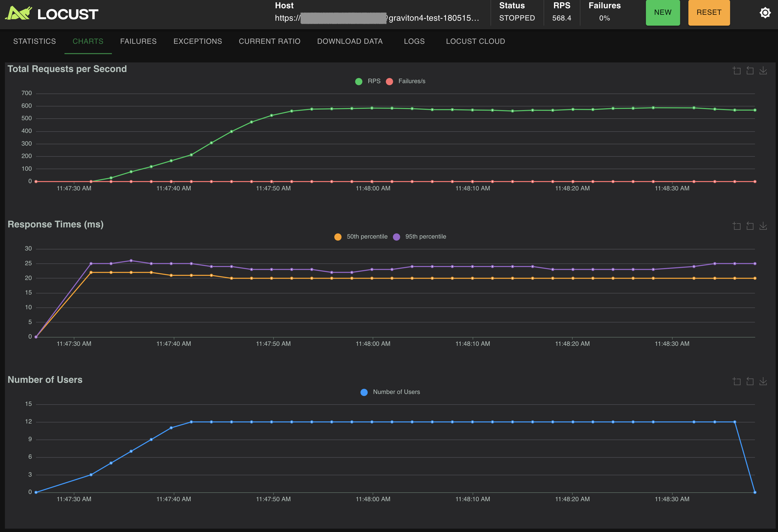Screen dimensions: 778x532
Task: Click the Locust logo
Action: 52,14
